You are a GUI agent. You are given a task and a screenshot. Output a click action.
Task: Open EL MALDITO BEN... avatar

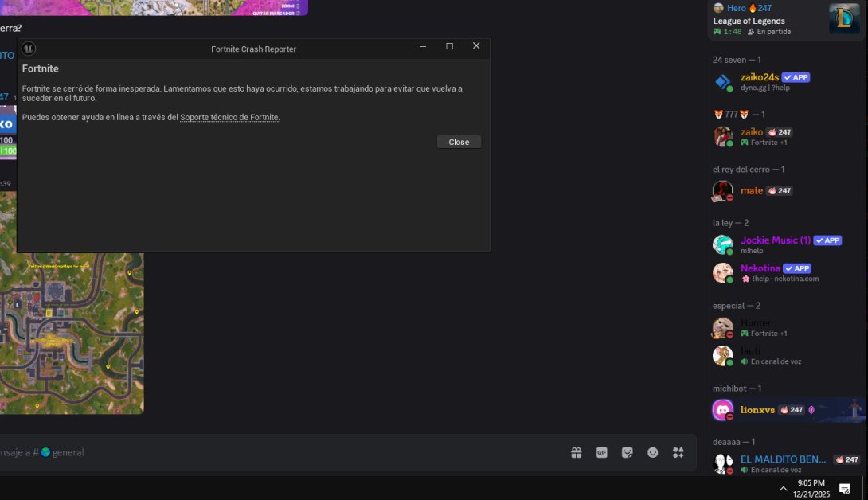coord(722,464)
